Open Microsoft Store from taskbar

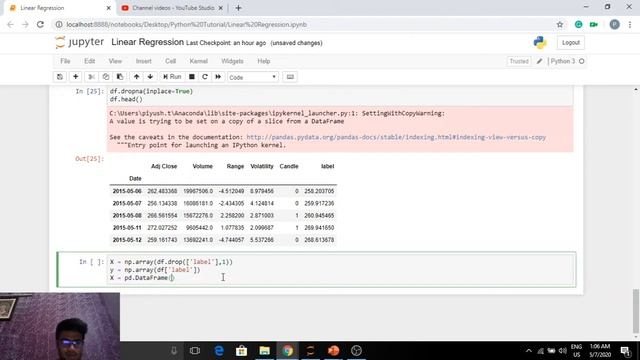(242, 351)
